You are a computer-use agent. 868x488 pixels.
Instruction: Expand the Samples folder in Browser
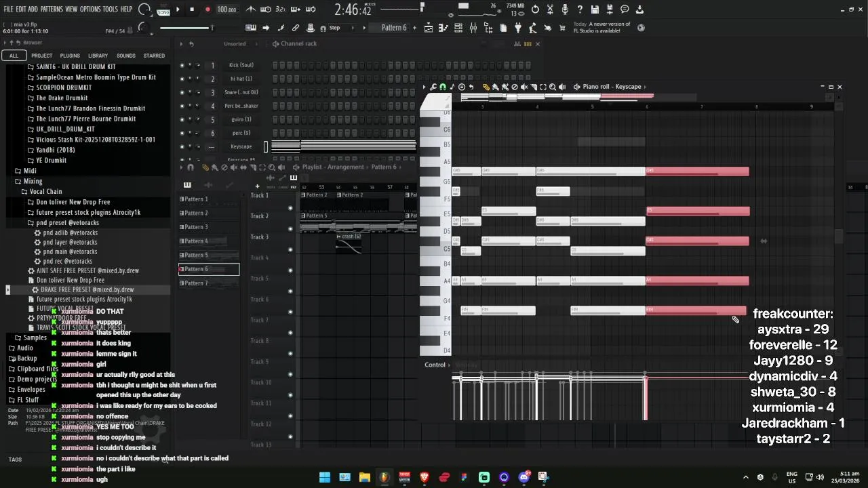coord(35,338)
